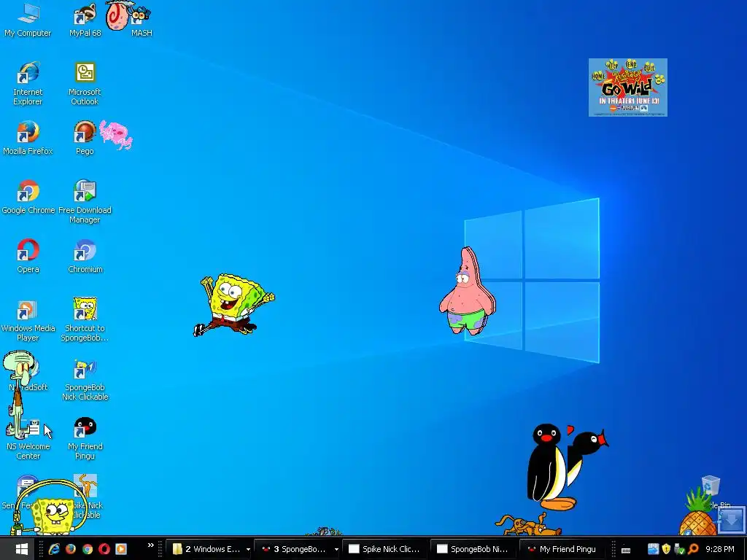The width and height of the screenshot is (747, 560).
Task: Click the orange dog desktop character
Action: 528,525
